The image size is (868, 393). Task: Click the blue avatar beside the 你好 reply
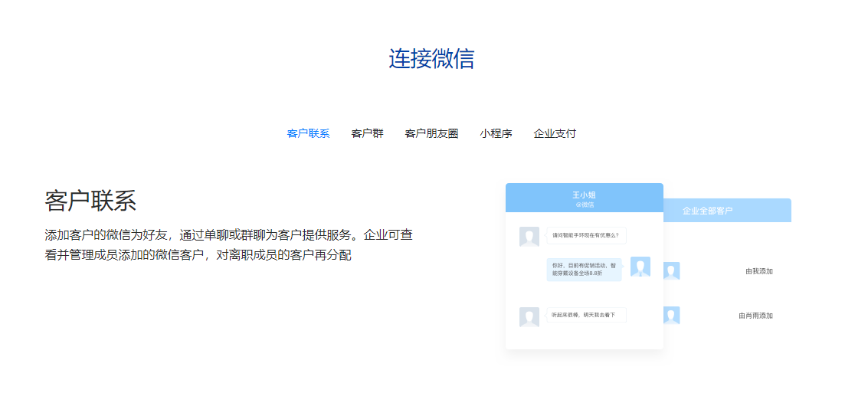tap(640, 267)
